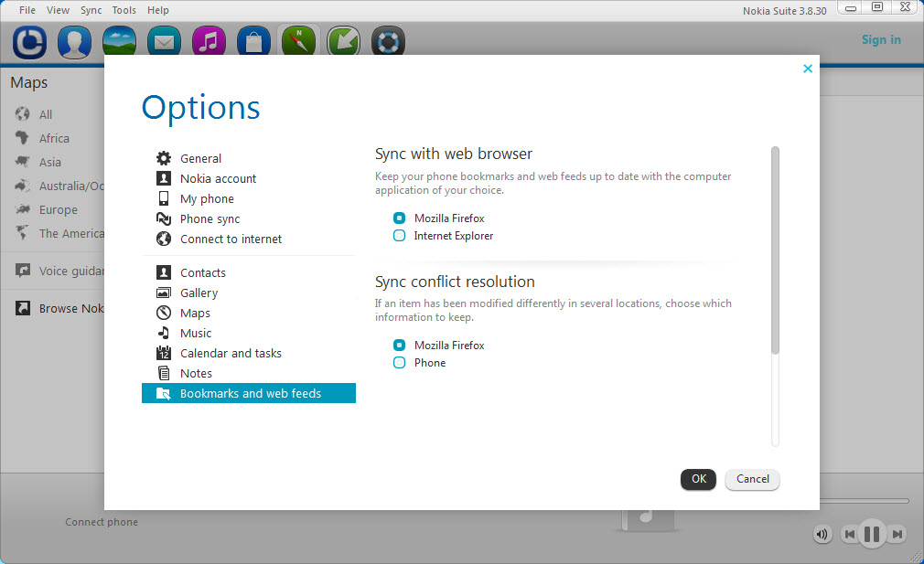Select The Americas maps region
The width and height of the screenshot is (924, 564).
coord(71,233)
